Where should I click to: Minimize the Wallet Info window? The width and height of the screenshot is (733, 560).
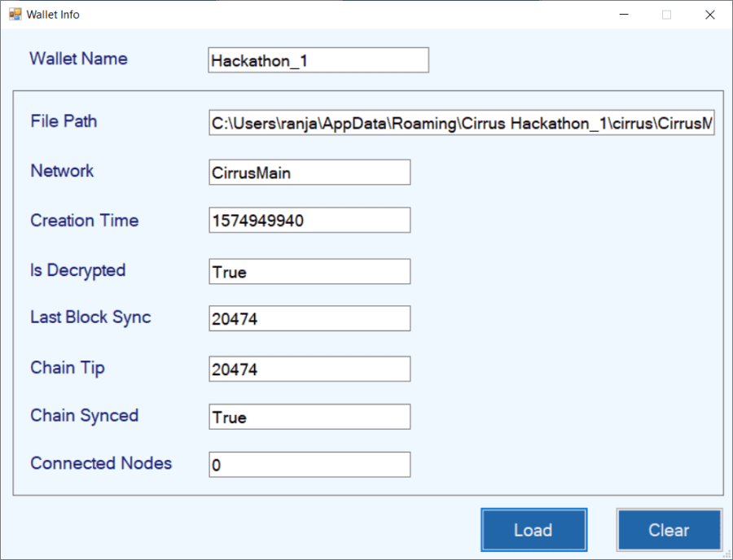pyautogui.click(x=623, y=14)
